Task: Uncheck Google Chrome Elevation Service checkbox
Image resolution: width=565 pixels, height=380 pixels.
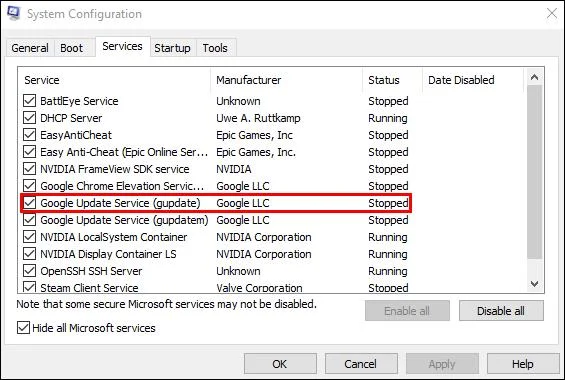Action: [30, 186]
